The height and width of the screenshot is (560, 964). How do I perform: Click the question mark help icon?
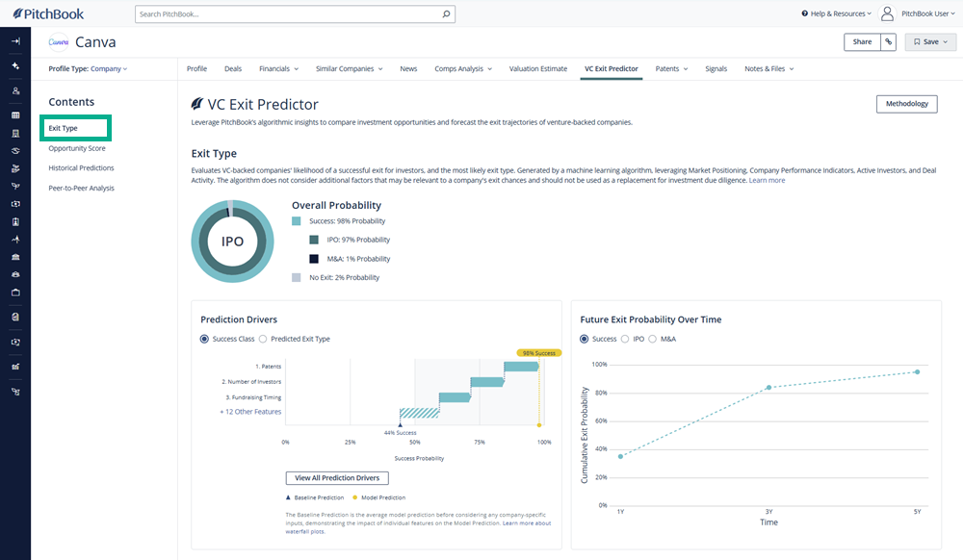pos(805,13)
